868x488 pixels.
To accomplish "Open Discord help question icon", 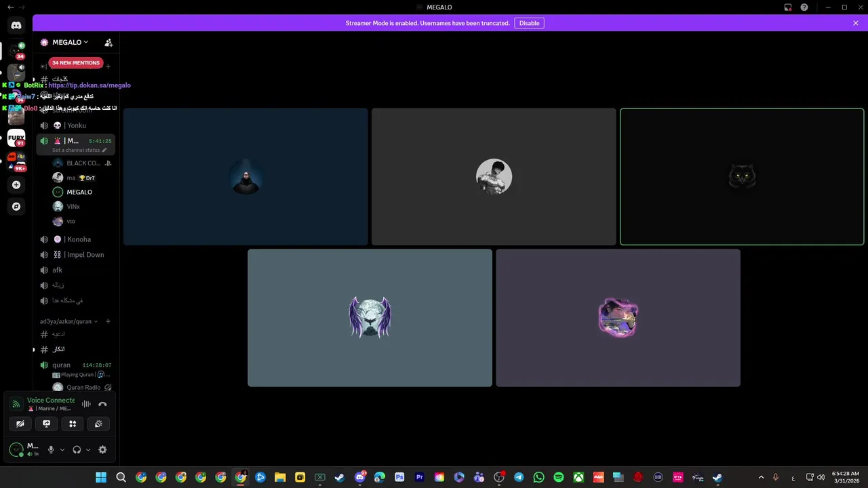I will tap(804, 7).
